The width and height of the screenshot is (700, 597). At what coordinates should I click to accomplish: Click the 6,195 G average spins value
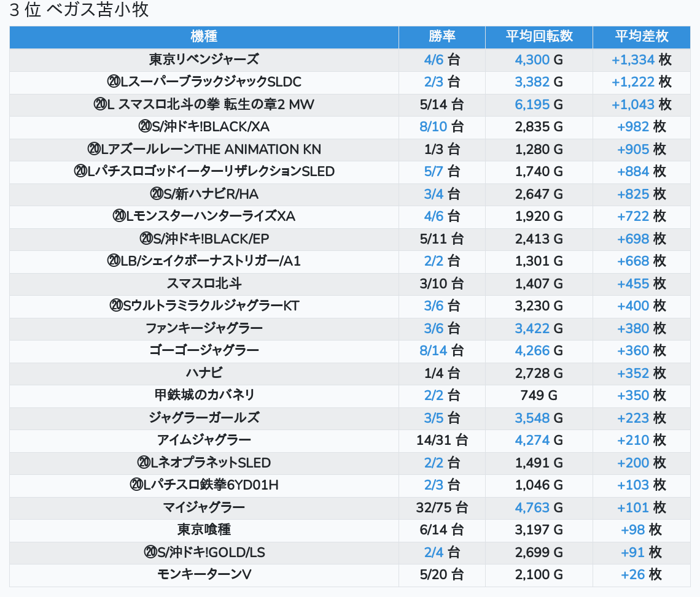[x=539, y=104]
